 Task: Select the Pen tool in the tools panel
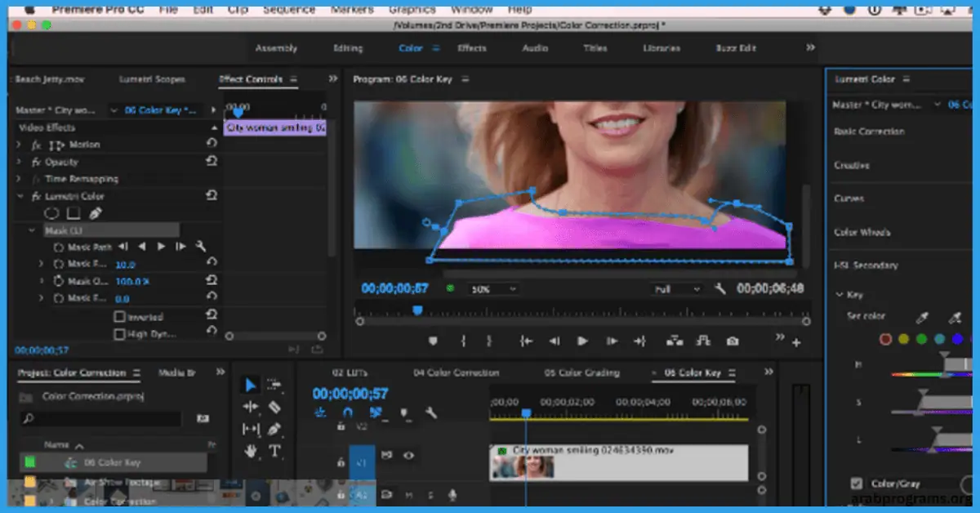click(x=274, y=429)
